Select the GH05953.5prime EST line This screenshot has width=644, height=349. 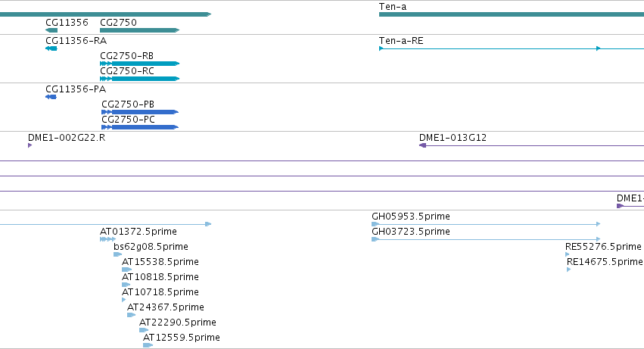coord(486,224)
